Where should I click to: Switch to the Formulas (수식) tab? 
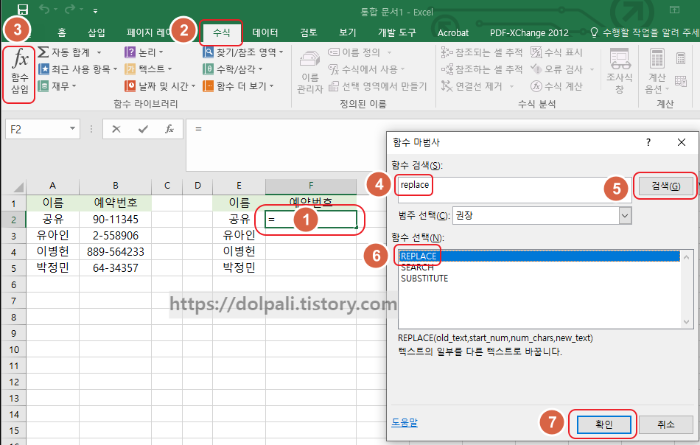pos(221,33)
